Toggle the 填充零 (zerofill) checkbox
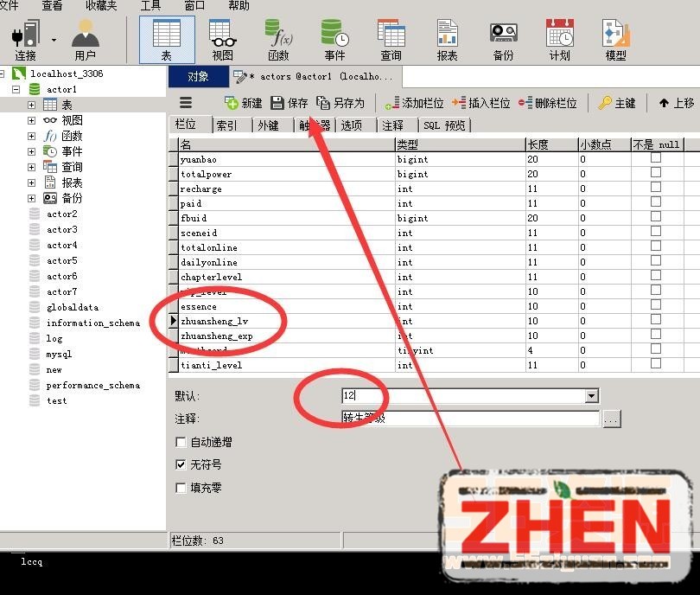This screenshot has height=595, width=700. (181, 488)
